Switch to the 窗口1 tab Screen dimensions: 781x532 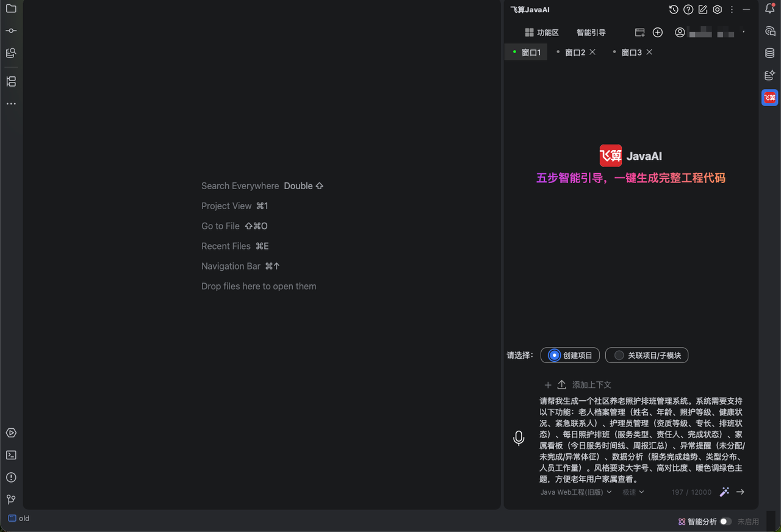(x=526, y=52)
